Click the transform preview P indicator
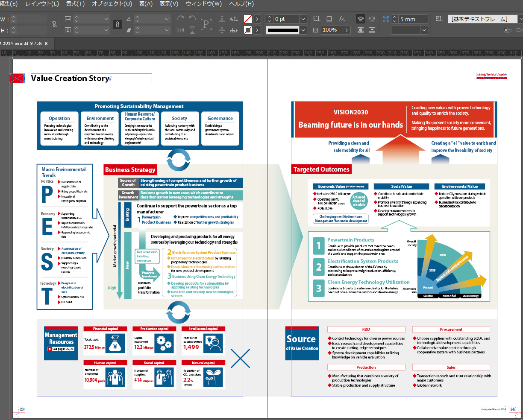The width and height of the screenshot is (523, 420). [x=206, y=24]
